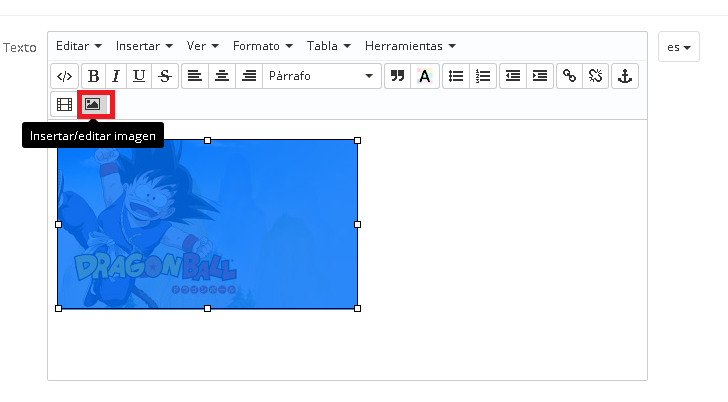Click the empty editor area below the image
This screenshot has height=402, width=728.
(347, 346)
